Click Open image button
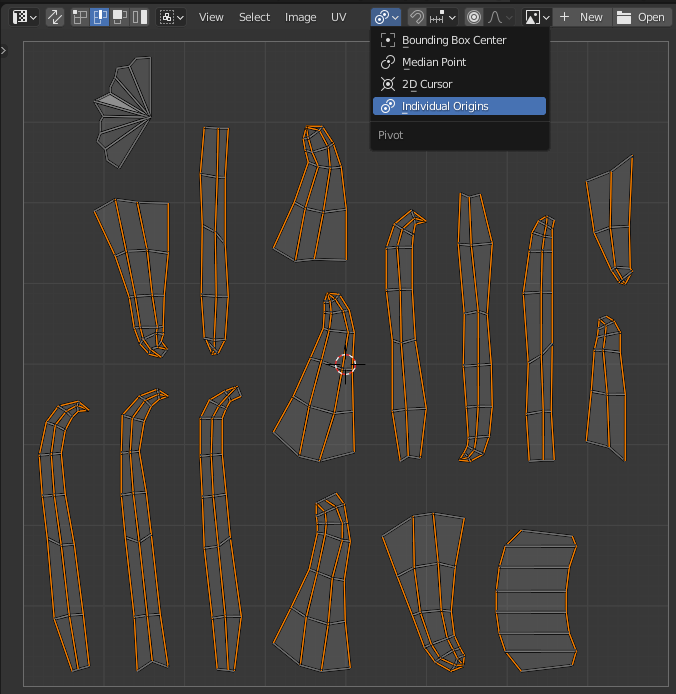The image size is (676, 694). (x=641, y=17)
